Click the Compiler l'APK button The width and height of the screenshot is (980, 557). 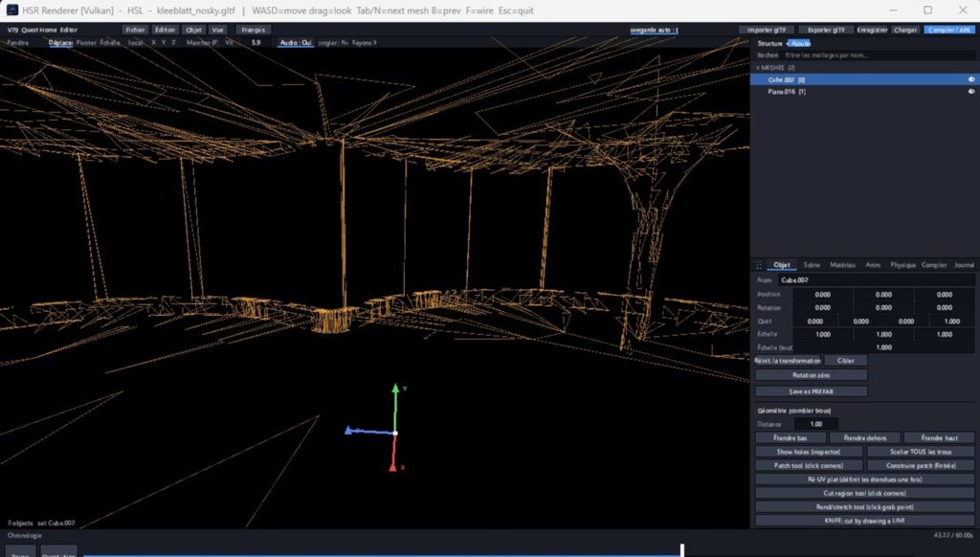949,30
